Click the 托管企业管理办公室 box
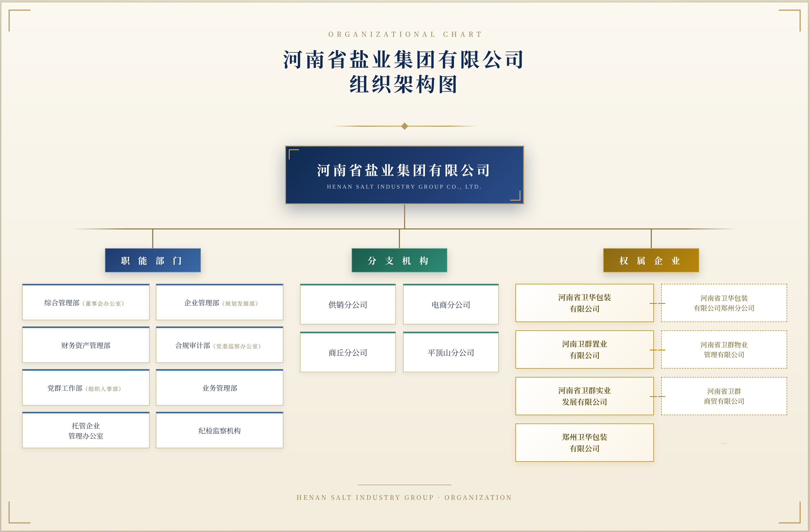 click(86, 430)
